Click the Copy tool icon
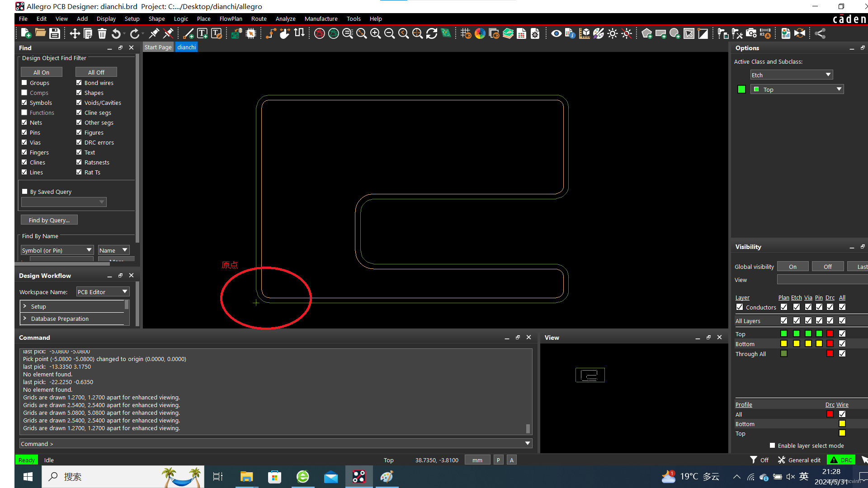This screenshot has height=488, width=868. [88, 33]
